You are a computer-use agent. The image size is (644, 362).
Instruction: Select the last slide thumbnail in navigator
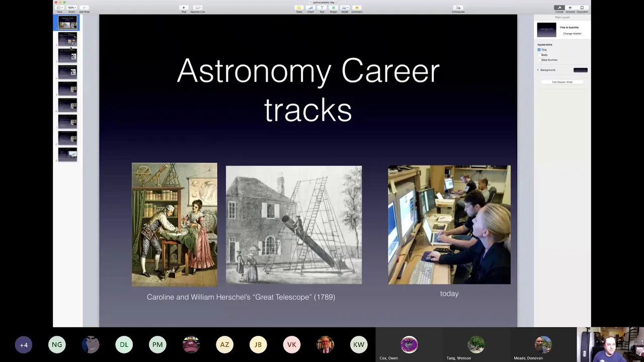(67, 154)
